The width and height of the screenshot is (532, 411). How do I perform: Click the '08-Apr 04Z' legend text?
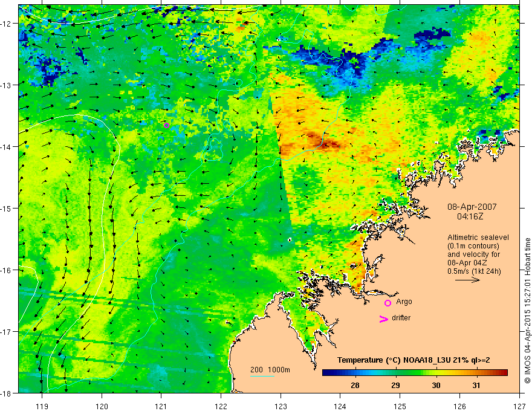point(467,263)
